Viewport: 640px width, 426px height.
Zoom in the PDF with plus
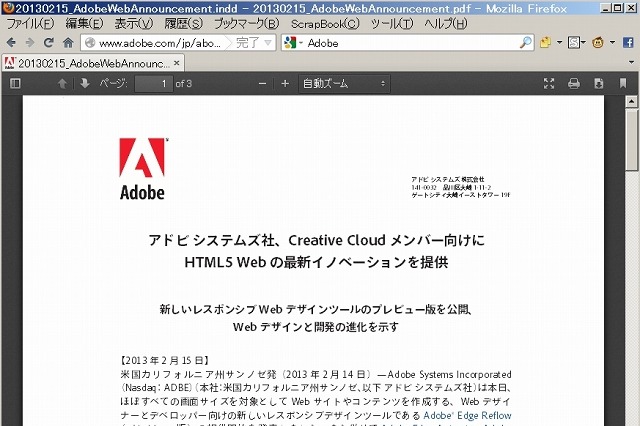[x=285, y=84]
